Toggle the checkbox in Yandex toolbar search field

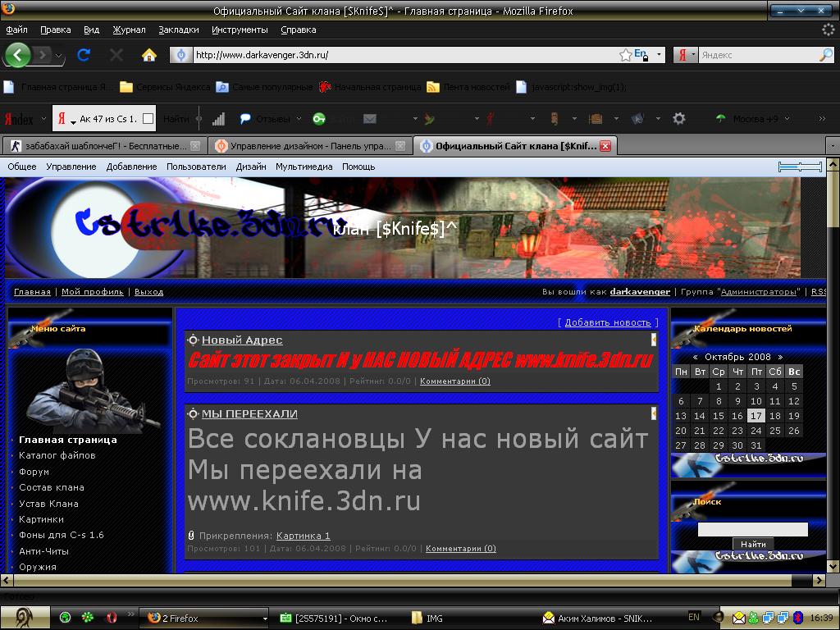[148, 119]
